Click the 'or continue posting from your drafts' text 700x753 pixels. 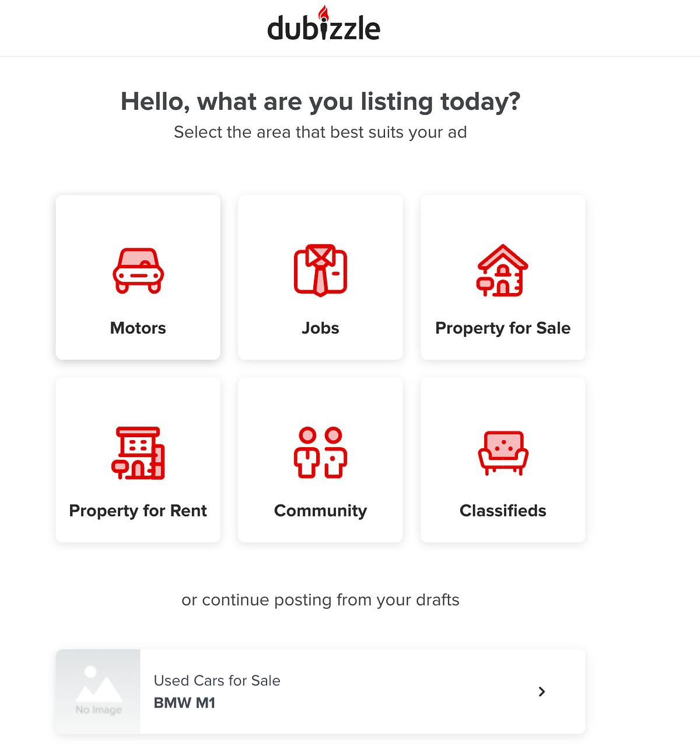pyautogui.click(x=320, y=600)
